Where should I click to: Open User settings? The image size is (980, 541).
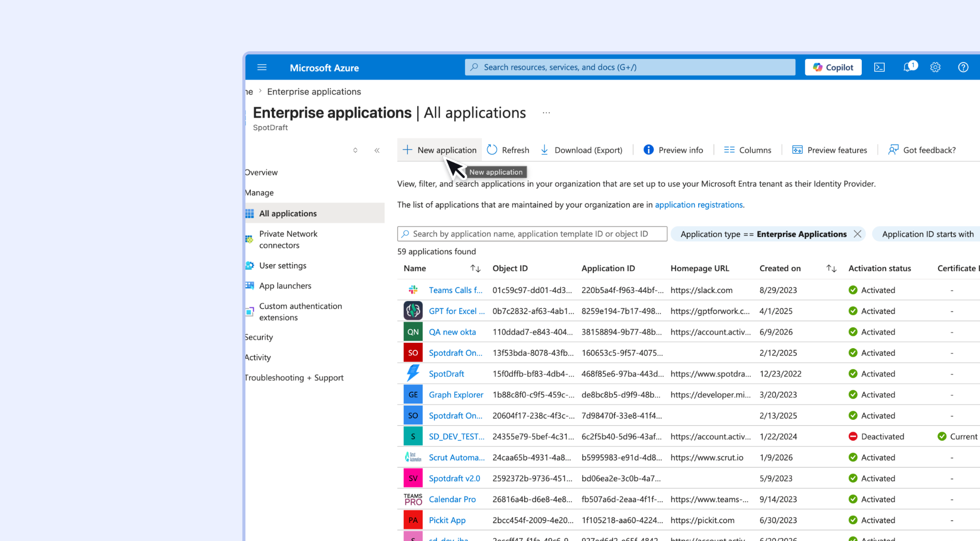coord(283,266)
